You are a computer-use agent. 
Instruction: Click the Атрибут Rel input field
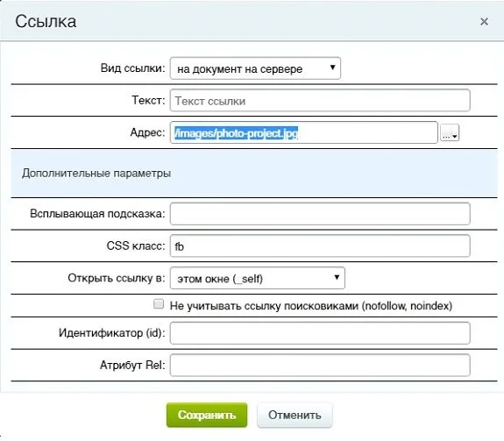pos(320,365)
